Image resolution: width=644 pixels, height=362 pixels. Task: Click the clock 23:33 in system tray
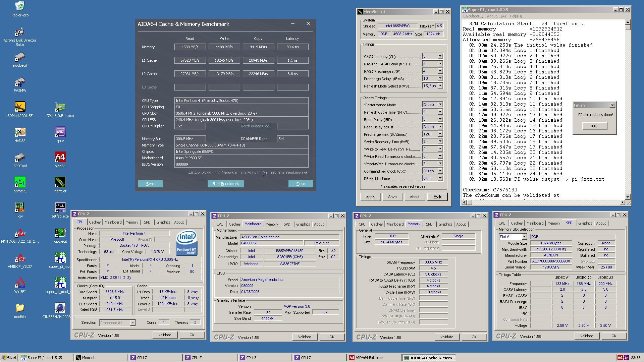(x=635, y=358)
